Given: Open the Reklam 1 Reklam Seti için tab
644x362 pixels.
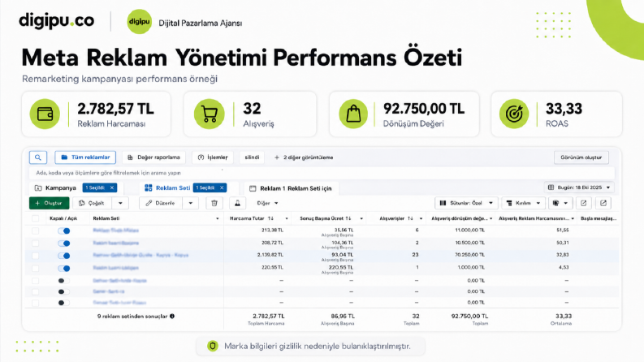Looking at the screenshot, I should [x=291, y=188].
